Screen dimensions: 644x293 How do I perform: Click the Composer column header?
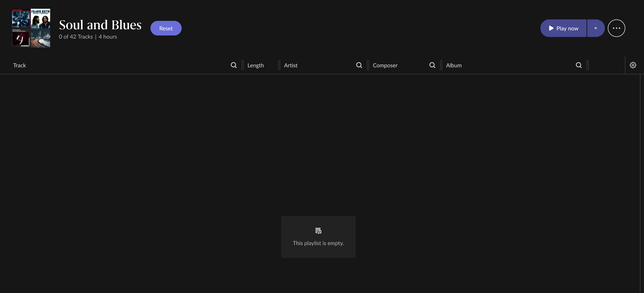[385, 65]
